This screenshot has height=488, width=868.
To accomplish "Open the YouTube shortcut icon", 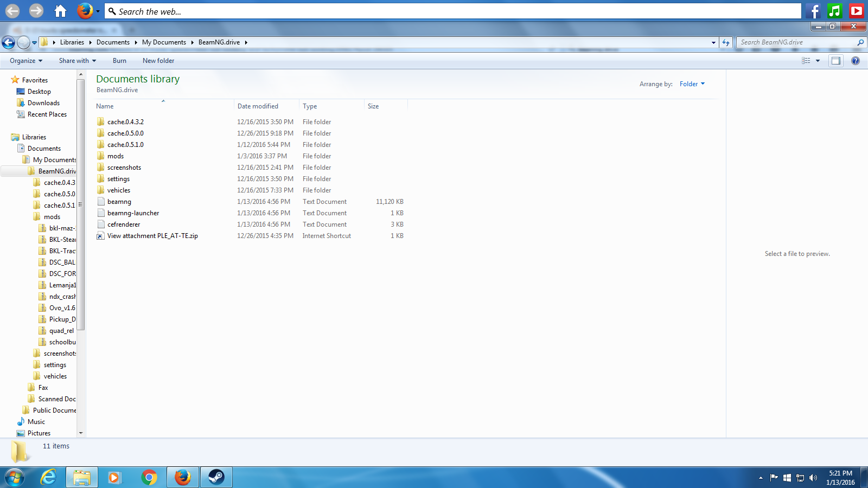I will tap(857, 11).
